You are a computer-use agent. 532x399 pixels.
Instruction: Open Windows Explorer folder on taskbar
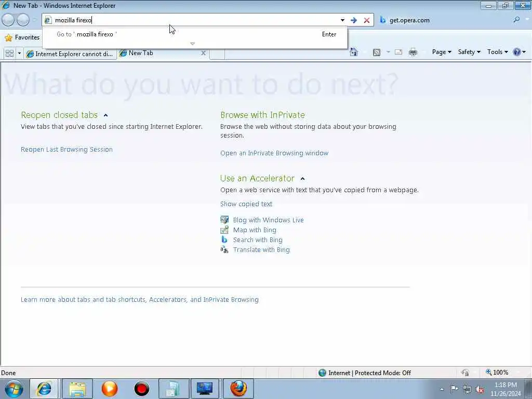[x=77, y=389]
